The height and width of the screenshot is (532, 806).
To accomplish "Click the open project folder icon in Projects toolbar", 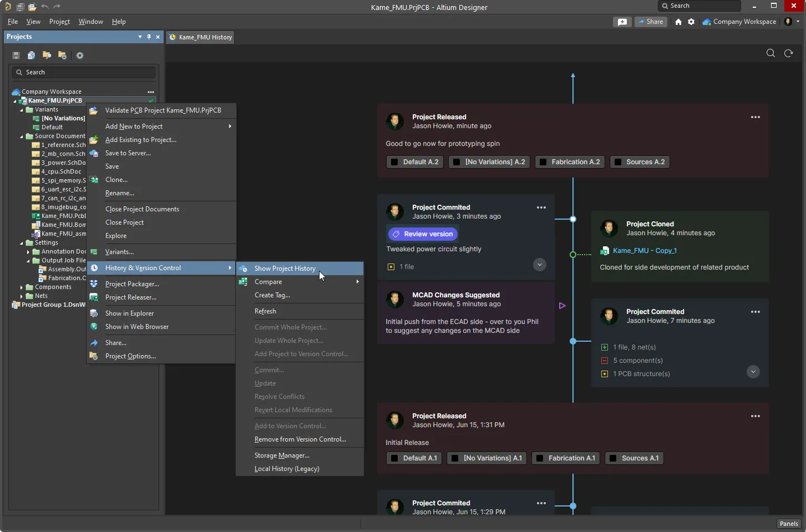I will (47, 55).
